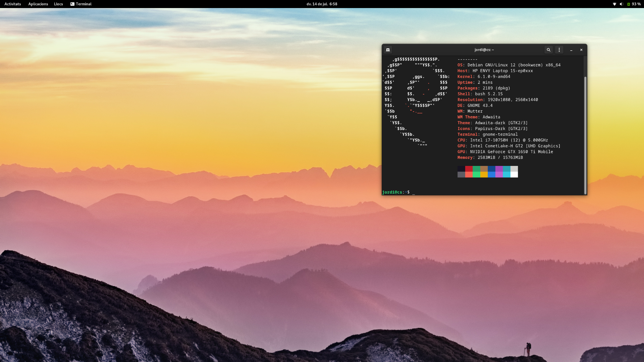Viewport: 644px width, 362px height.
Task: Click the Shell value bash 5.2.15
Action: pyautogui.click(x=489, y=94)
